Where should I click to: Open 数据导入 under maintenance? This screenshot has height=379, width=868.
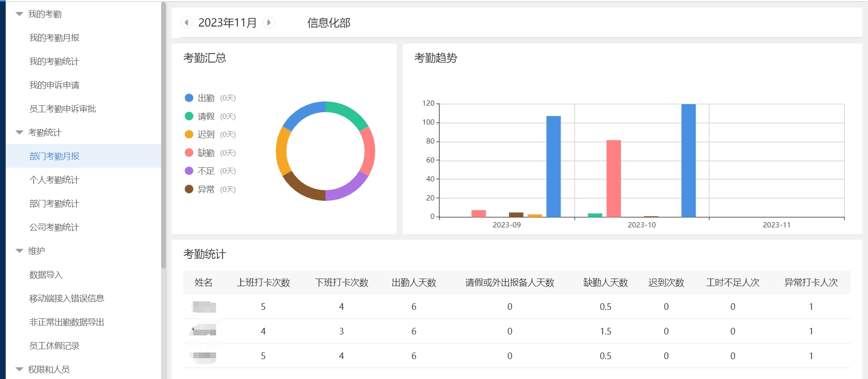(x=45, y=275)
